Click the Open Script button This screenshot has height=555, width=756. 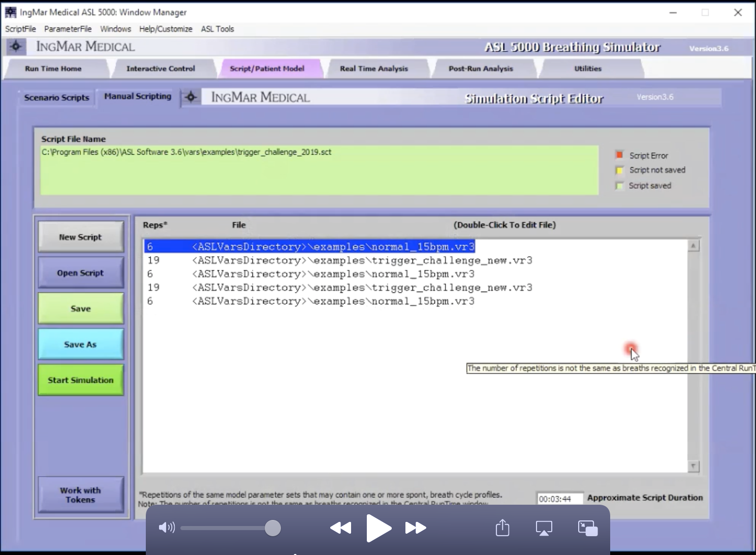[81, 273]
